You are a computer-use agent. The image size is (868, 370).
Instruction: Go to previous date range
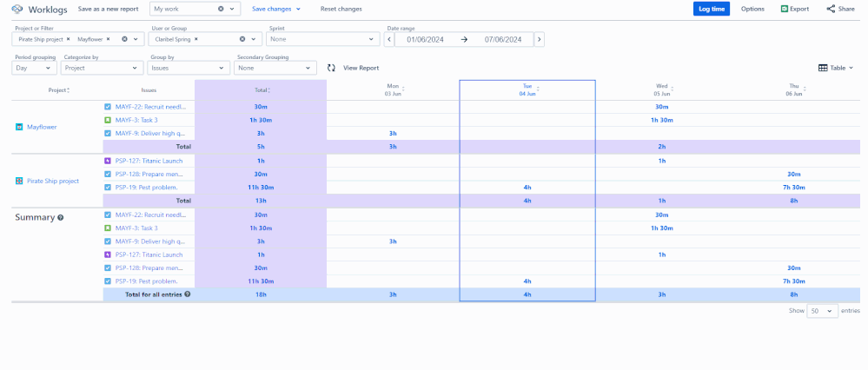[389, 39]
